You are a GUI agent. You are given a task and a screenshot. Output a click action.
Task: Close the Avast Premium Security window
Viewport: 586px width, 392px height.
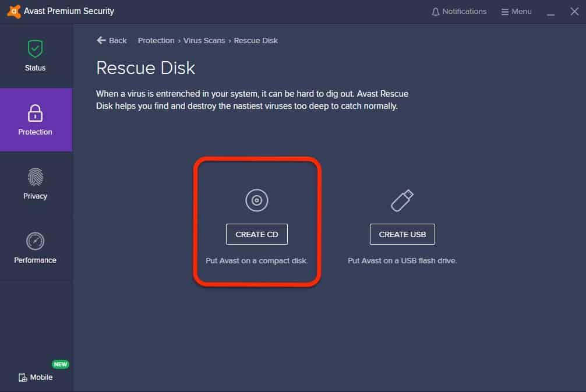pos(574,12)
